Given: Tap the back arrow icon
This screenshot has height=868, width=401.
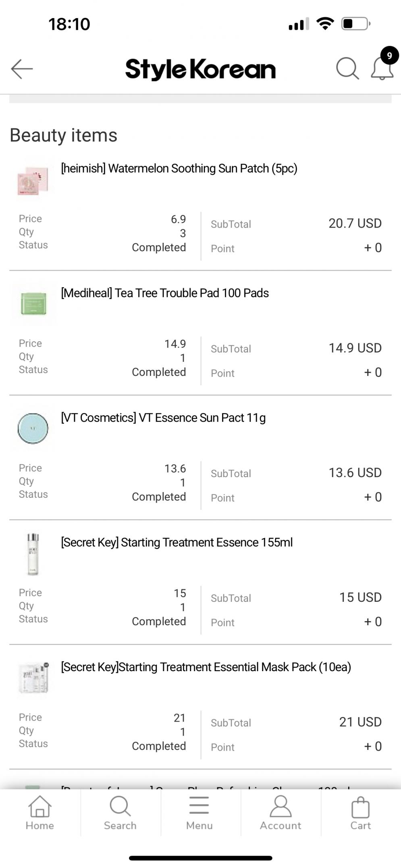Looking at the screenshot, I should [x=22, y=69].
